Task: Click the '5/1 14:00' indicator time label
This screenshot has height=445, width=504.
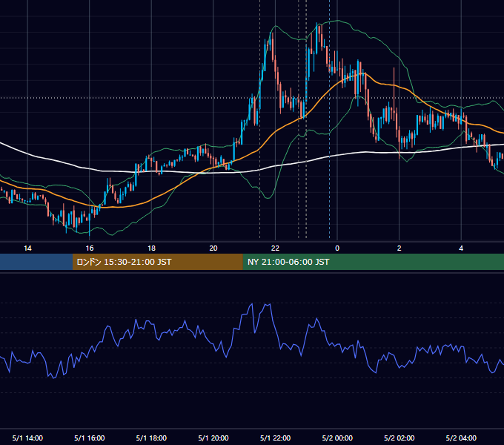Action: [27, 438]
